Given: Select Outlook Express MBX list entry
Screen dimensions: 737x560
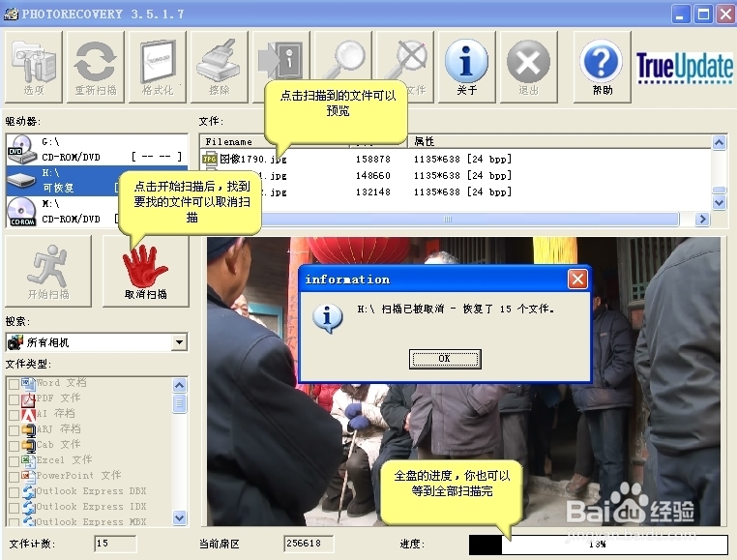Looking at the screenshot, I should pos(91,521).
